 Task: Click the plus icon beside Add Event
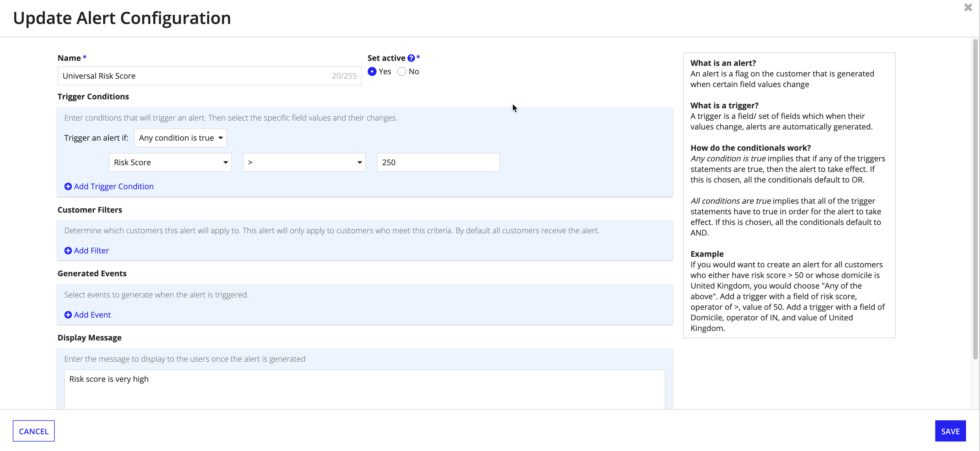[x=68, y=315]
